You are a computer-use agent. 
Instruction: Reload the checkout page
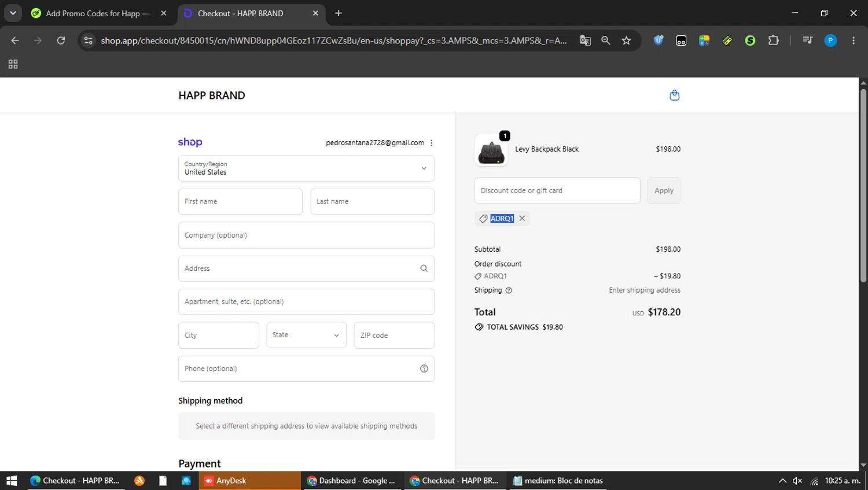[x=61, y=40]
